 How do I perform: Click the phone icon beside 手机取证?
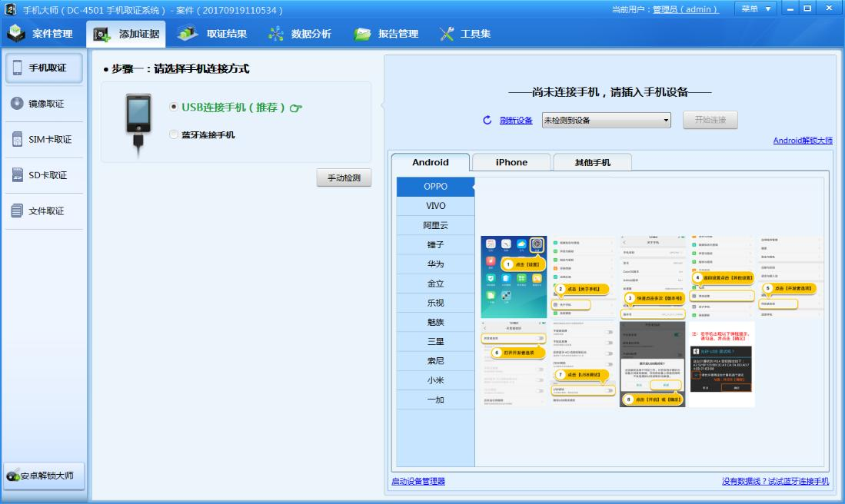click(17, 68)
